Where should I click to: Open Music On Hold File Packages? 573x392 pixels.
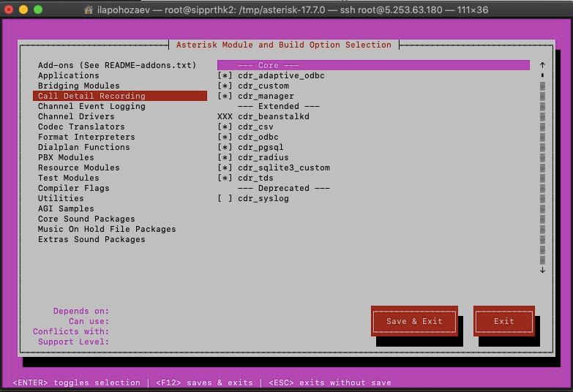coord(107,229)
